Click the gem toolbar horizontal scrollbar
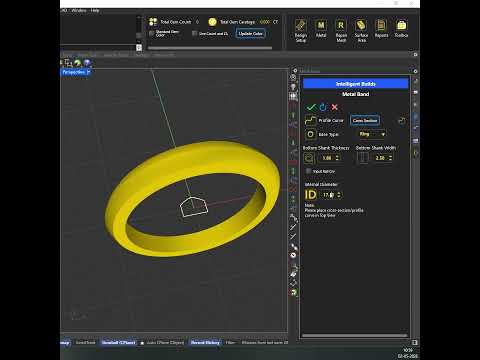The image size is (480, 360). tap(210, 48)
